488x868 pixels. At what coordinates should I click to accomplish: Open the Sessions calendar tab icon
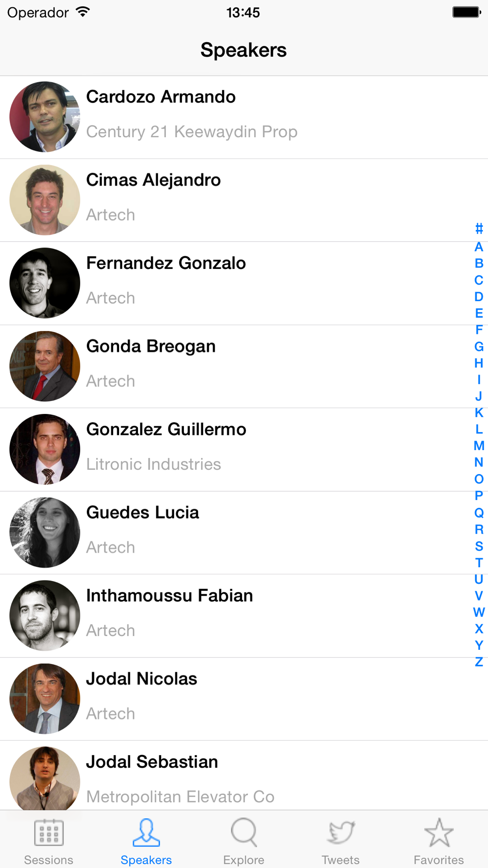[49, 832]
